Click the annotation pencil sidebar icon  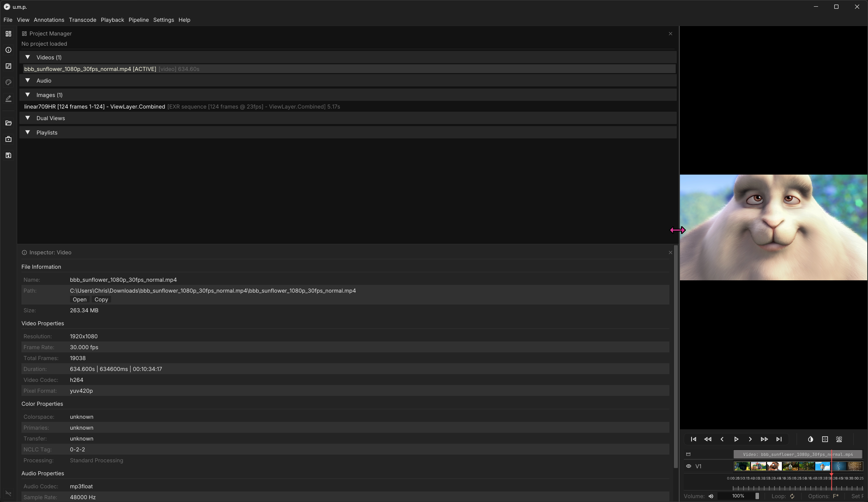(8, 99)
